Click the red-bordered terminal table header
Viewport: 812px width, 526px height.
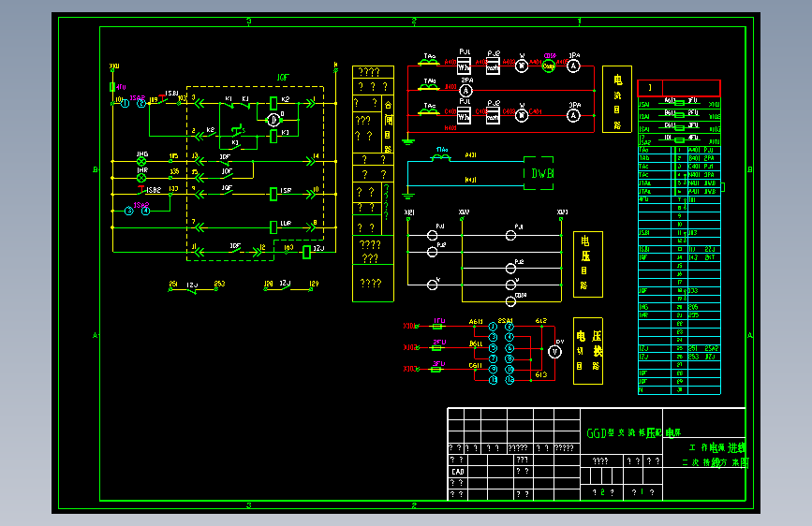coord(678,88)
